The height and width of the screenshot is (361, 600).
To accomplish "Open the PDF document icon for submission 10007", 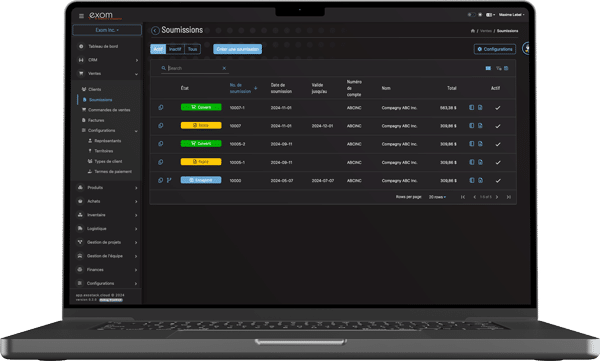I will 480,126.
